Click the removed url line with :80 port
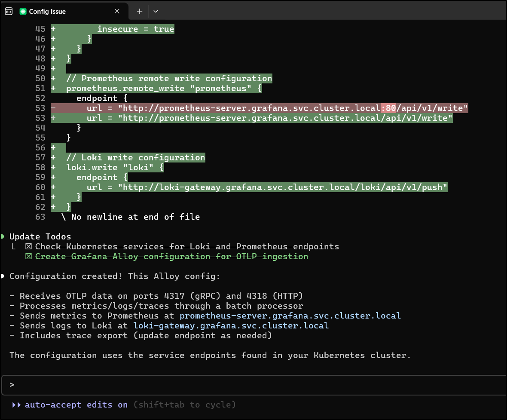The height and width of the screenshot is (420, 507). [260, 108]
